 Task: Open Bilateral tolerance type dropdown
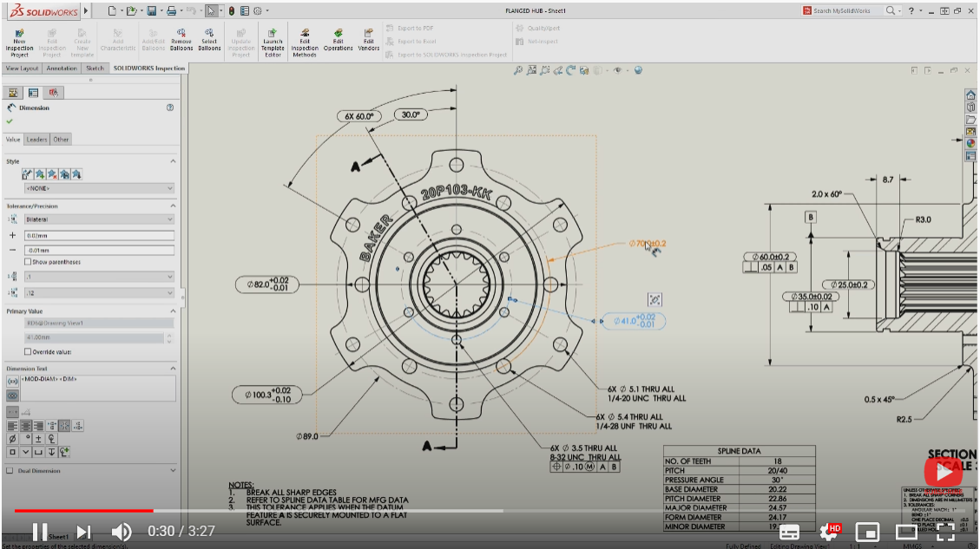[x=99, y=219]
